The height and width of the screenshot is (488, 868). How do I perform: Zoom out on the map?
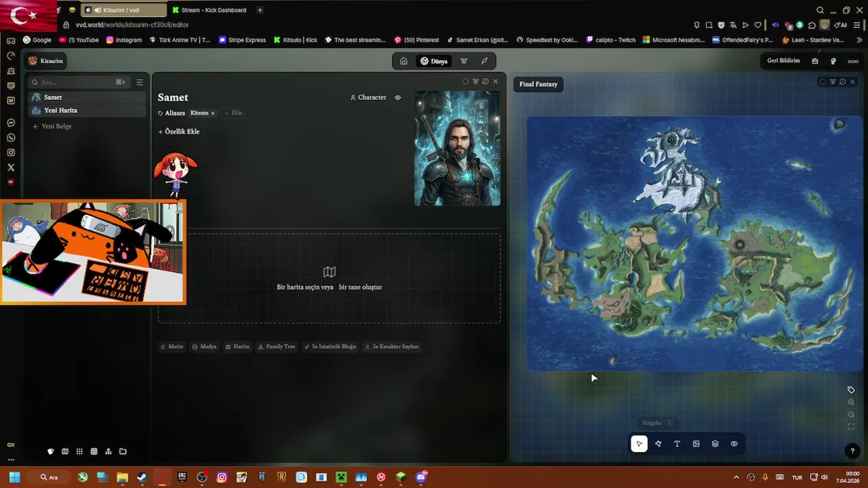[x=851, y=414]
